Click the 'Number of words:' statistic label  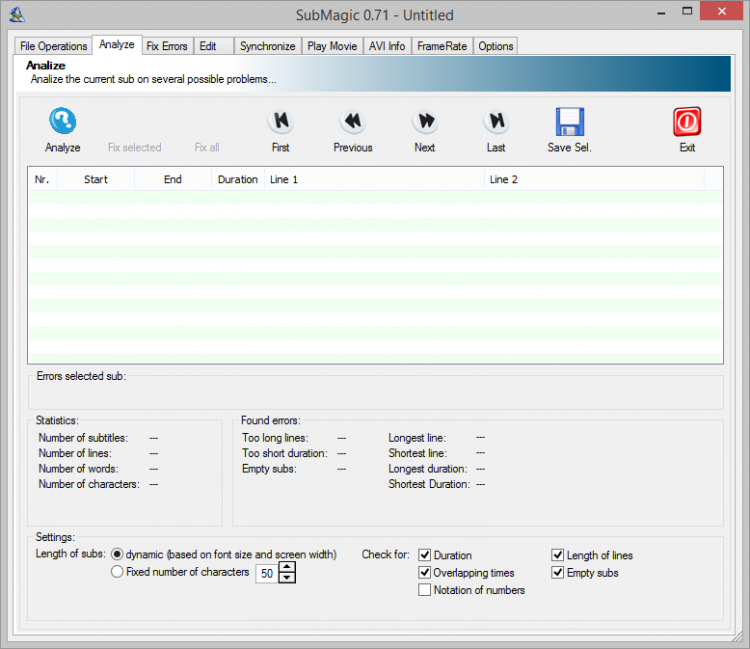tap(78, 469)
